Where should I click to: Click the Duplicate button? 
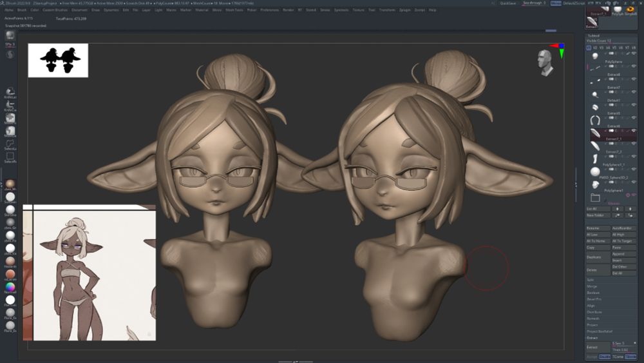coord(598,257)
